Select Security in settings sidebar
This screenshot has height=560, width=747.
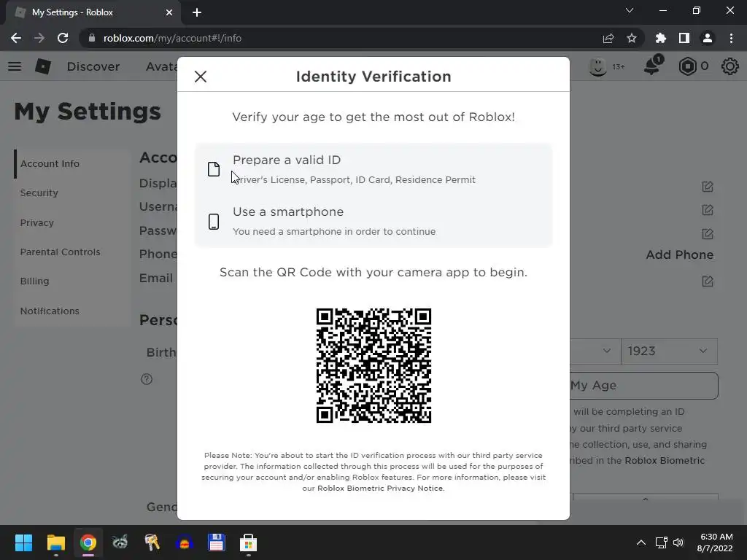click(39, 192)
